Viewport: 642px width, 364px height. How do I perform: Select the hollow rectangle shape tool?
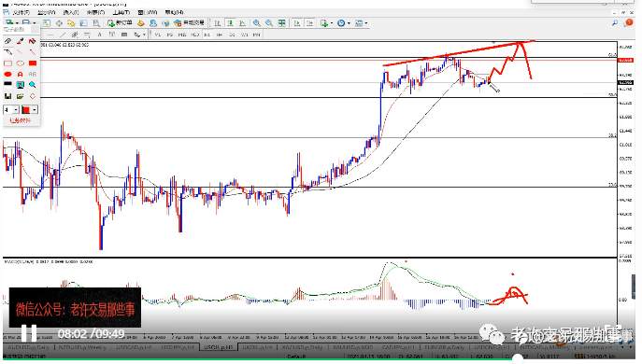(7, 63)
